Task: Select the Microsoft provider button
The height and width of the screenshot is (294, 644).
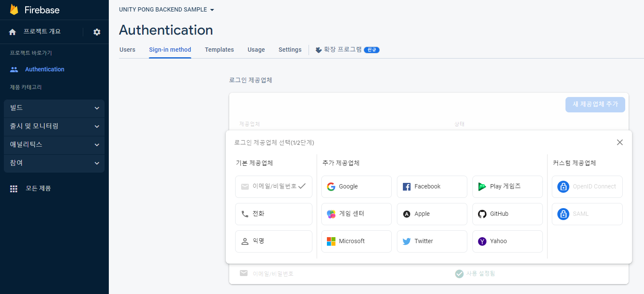Action: (356, 241)
